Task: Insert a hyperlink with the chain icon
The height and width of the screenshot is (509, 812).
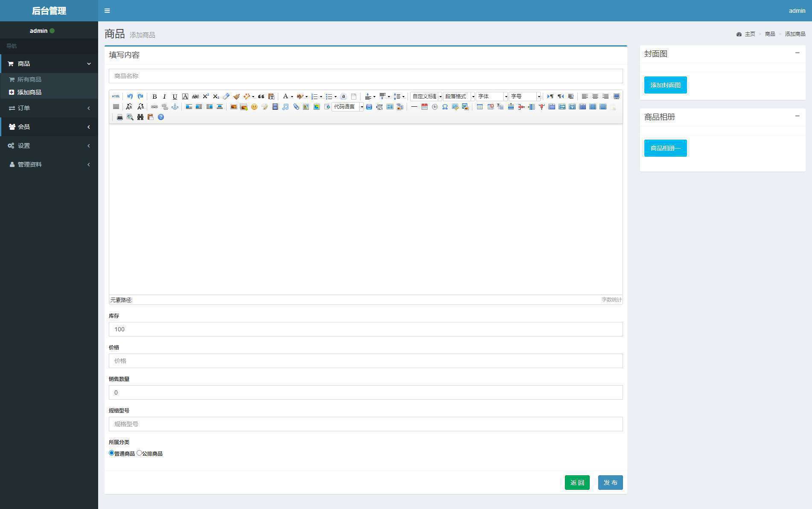Action: pyautogui.click(x=154, y=107)
